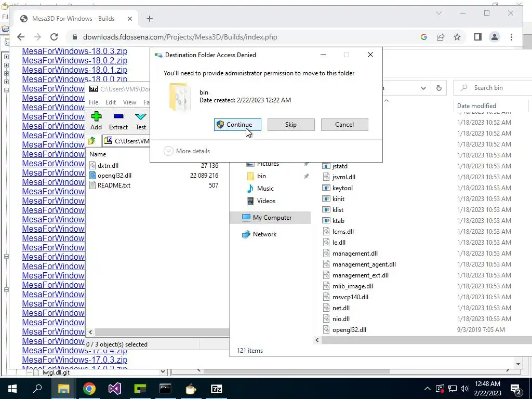Download MesaForWindows-18.0.3.zip
532x399 pixels.
75,51
